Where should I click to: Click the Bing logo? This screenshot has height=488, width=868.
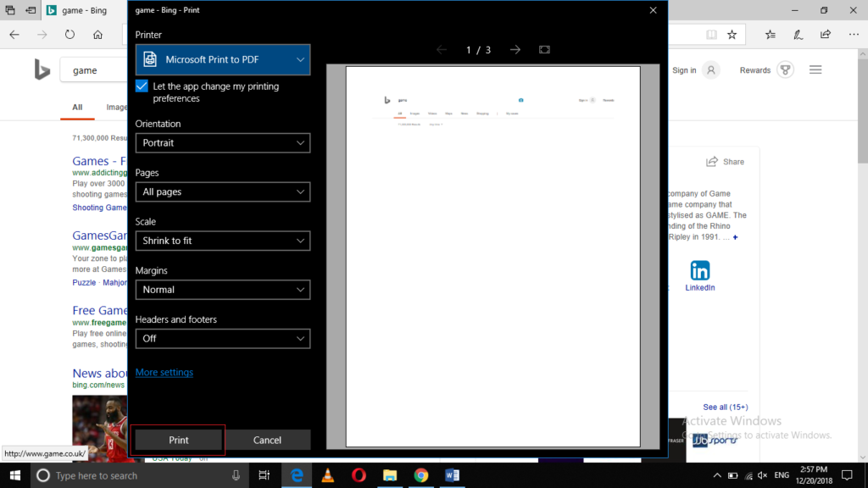pos(42,70)
